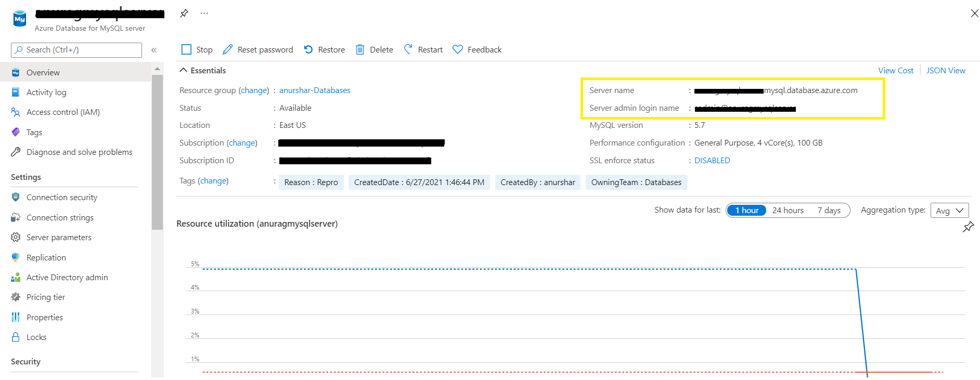
Task: Pin this server blade to dashboard
Action: (184, 14)
